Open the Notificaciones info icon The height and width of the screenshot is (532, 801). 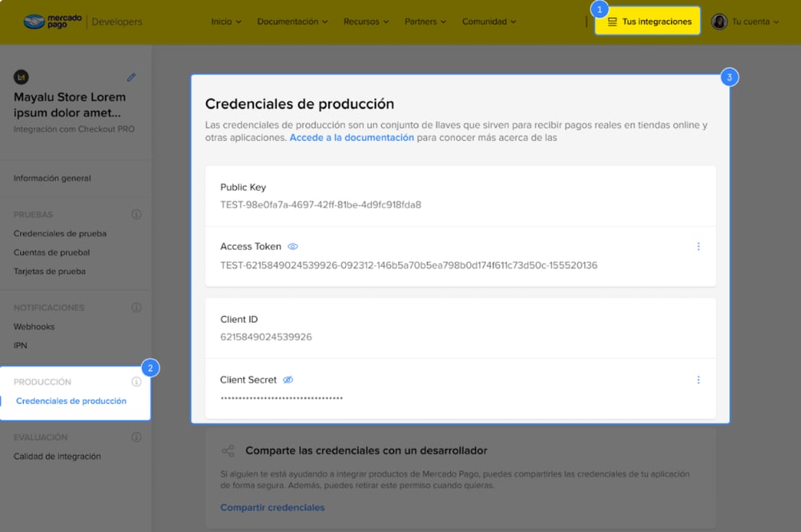coord(136,307)
